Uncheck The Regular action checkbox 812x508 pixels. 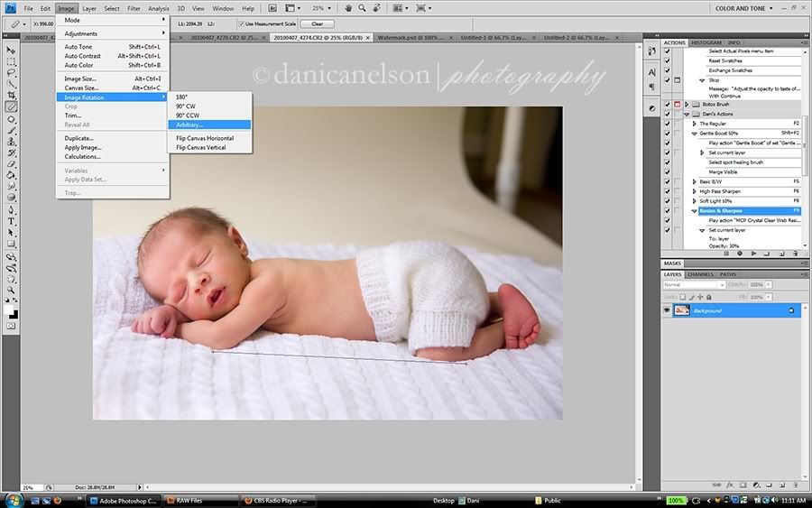(667, 124)
